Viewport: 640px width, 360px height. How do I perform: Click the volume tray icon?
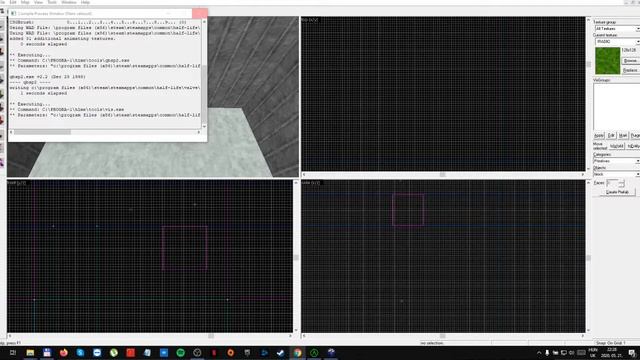[x=572, y=353]
